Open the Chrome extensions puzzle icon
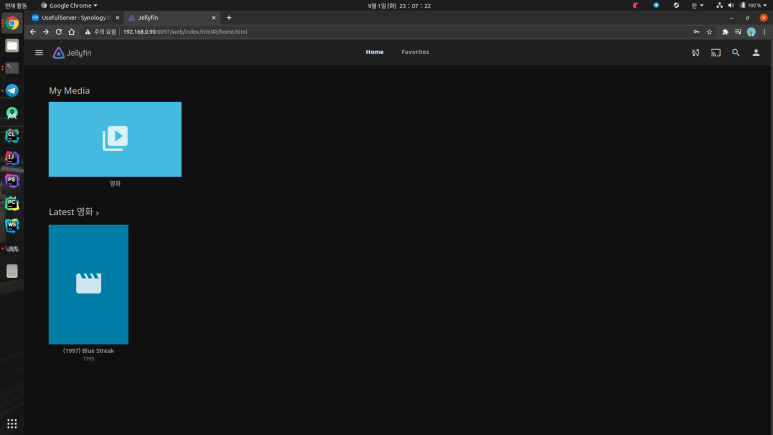 tap(725, 32)
